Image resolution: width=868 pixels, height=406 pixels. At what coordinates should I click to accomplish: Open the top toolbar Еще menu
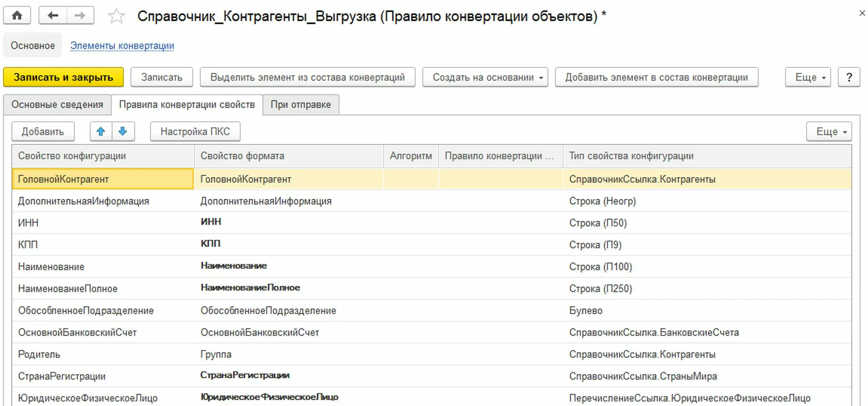point(808,77)
